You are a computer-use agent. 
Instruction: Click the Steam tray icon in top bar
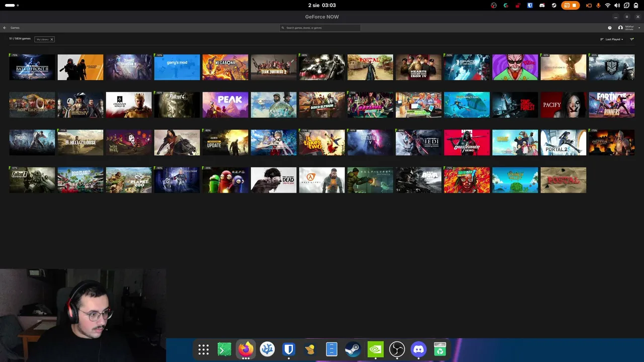pos(554,6)
